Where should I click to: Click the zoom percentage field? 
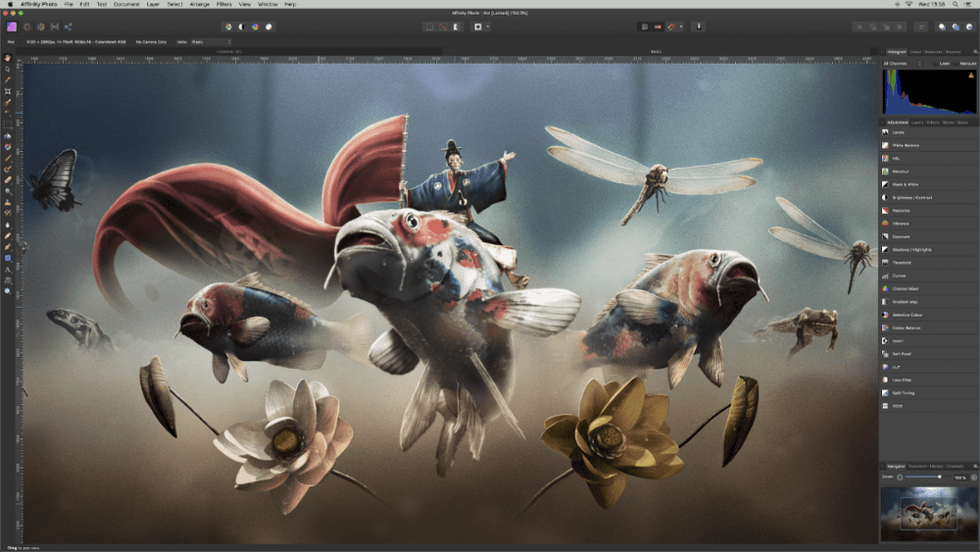(960, 477)
